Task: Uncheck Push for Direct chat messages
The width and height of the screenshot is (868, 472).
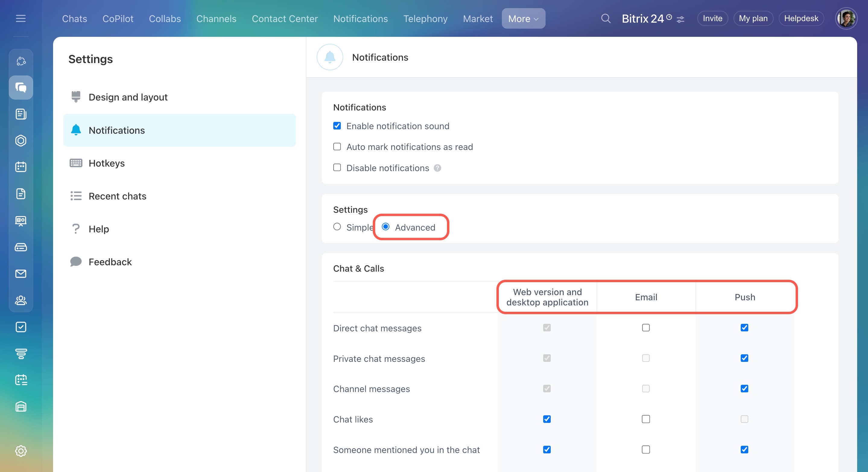Action: 744,328
